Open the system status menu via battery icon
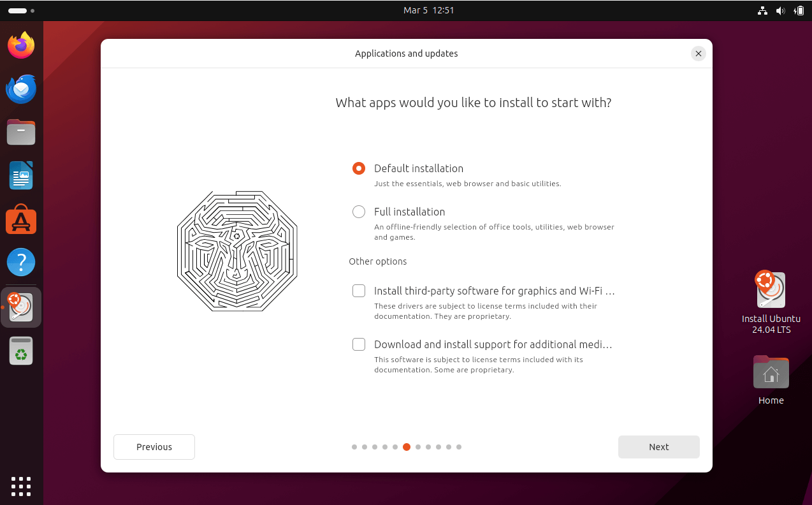This screenshot has width=812, height=505. coord(799,10)
